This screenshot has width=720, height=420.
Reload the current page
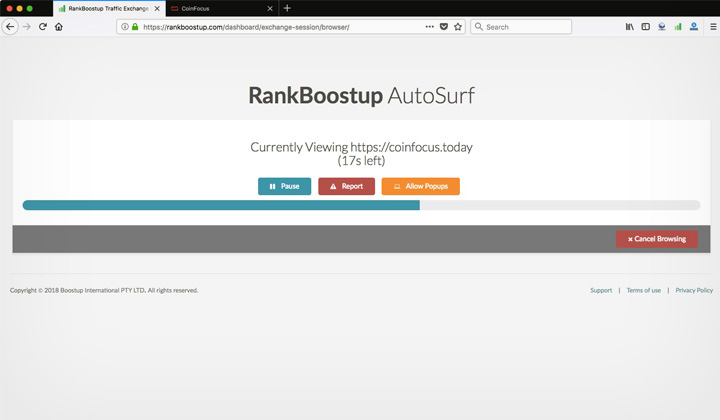pyautogui.click(x=43, y=27)
